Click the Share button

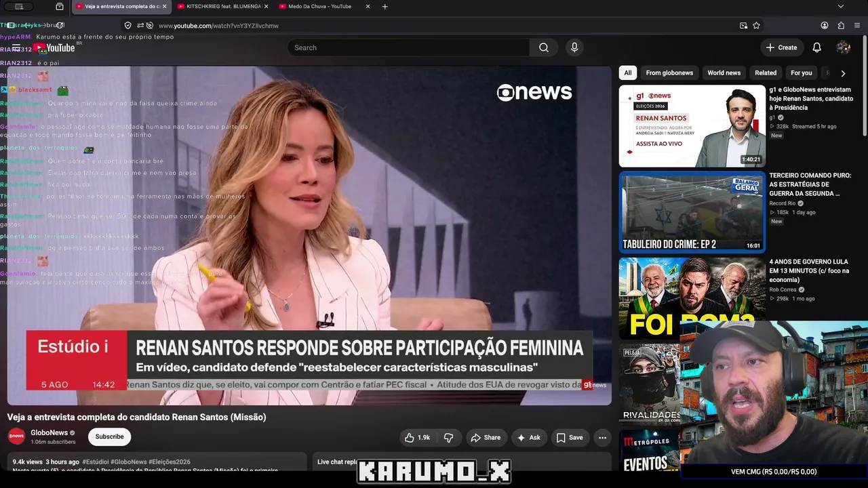[x=486, y=438]
